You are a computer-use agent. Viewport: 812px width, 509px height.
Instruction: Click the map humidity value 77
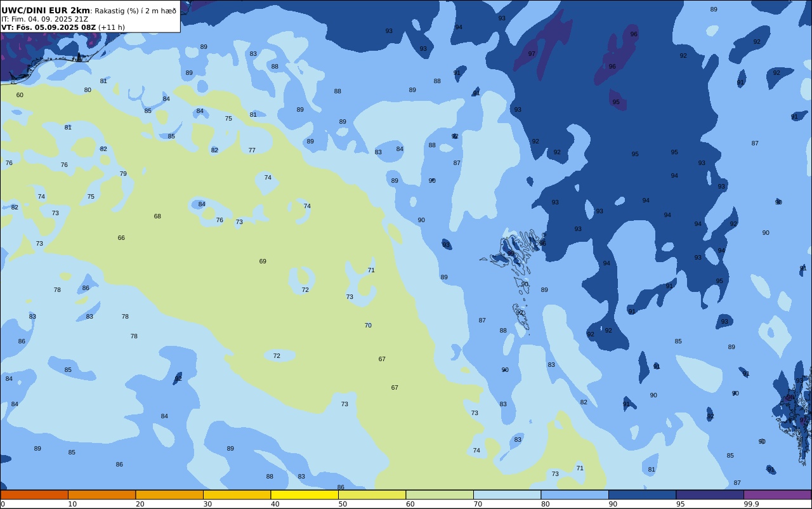point(252,150)
